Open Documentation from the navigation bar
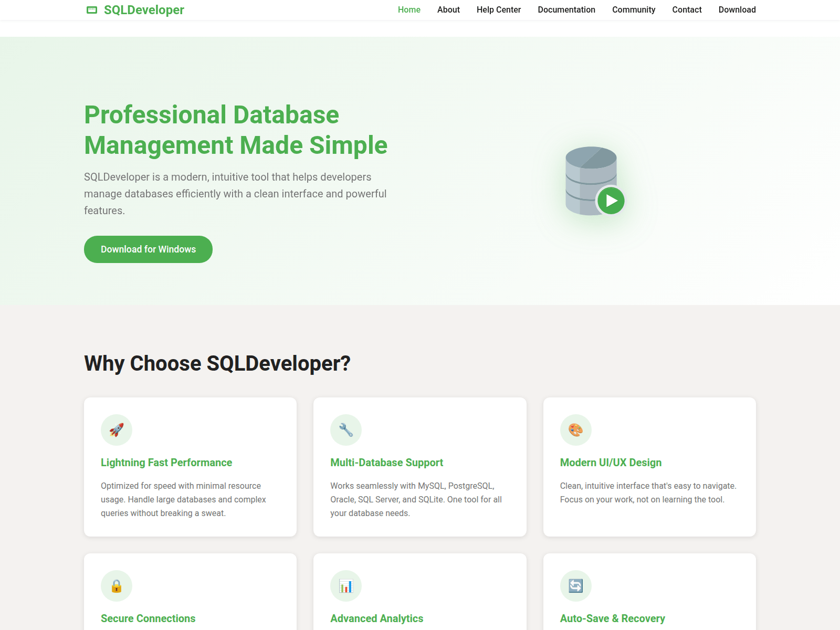This screenshot has width=840, height=630. [566, 10]
